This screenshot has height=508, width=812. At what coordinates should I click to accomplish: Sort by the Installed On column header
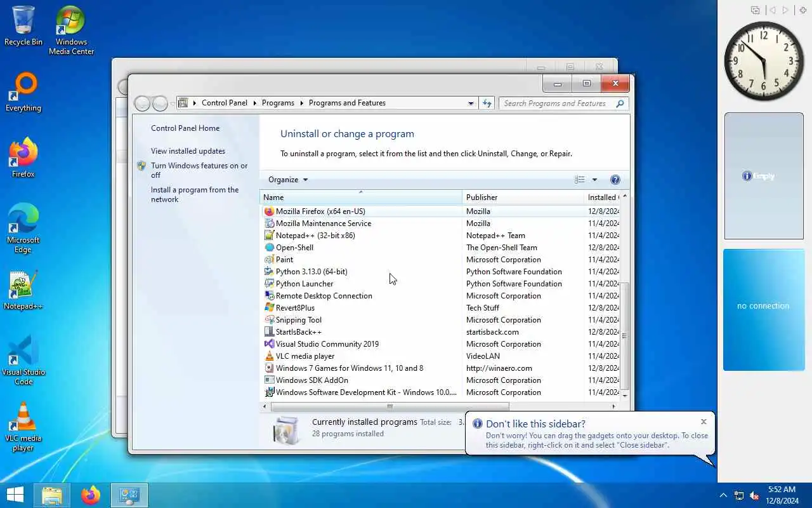coord(601,197)
